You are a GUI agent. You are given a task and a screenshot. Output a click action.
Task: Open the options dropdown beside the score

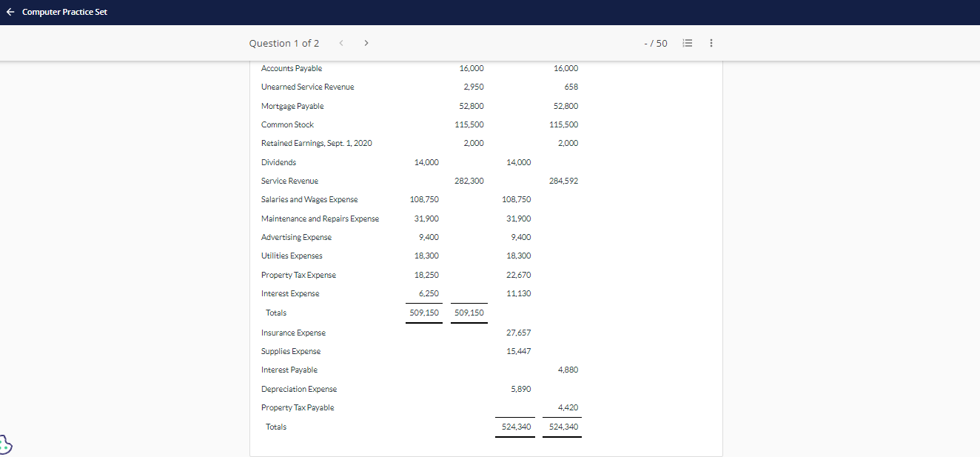(711, 43)
